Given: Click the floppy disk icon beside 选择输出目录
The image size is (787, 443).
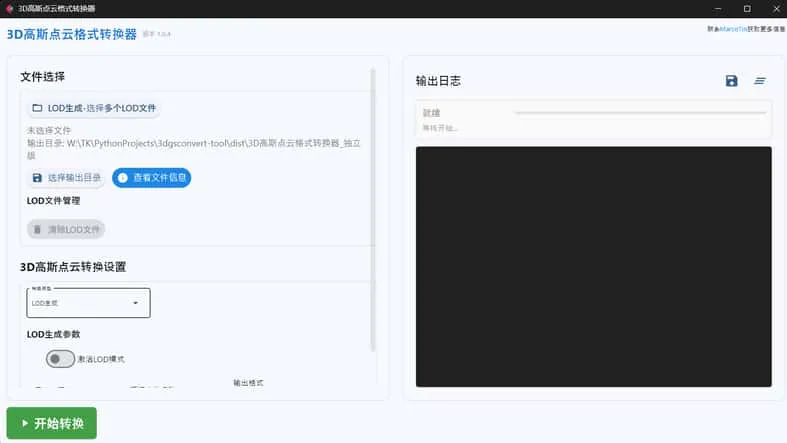Looking at the screenshot, I should [37, 178].
